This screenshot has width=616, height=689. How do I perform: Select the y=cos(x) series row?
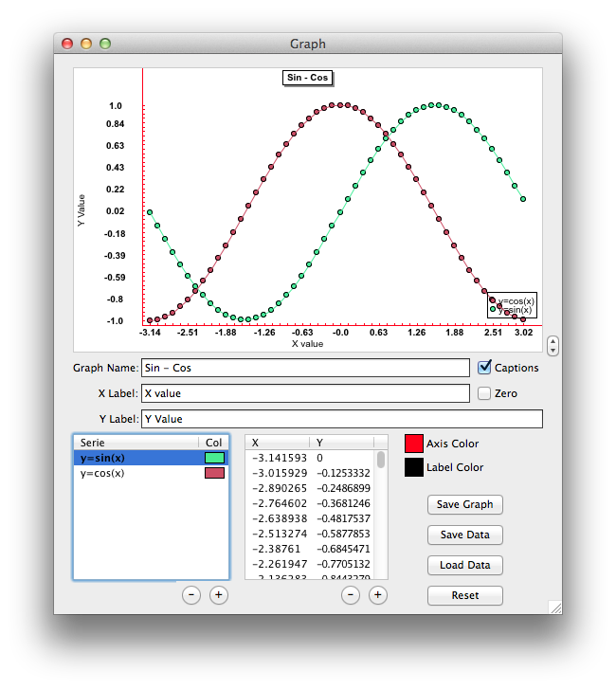click(151, 473)
